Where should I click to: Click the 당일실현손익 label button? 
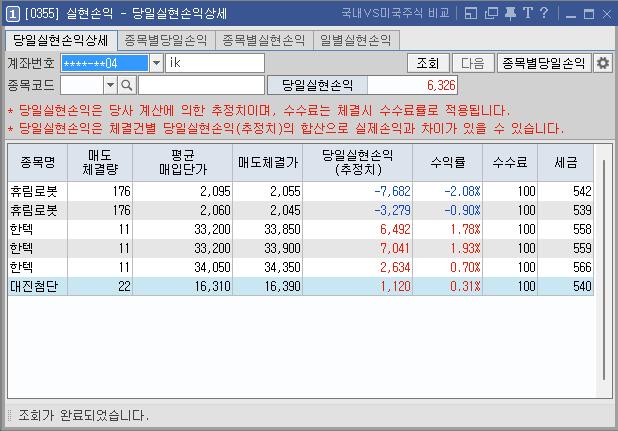coord(317,85)
